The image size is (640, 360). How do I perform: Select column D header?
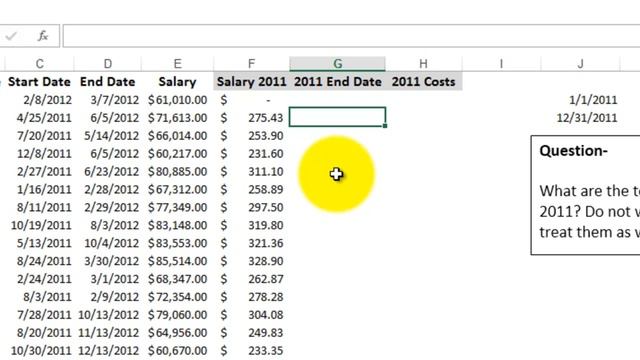click(x=108, y=64)
